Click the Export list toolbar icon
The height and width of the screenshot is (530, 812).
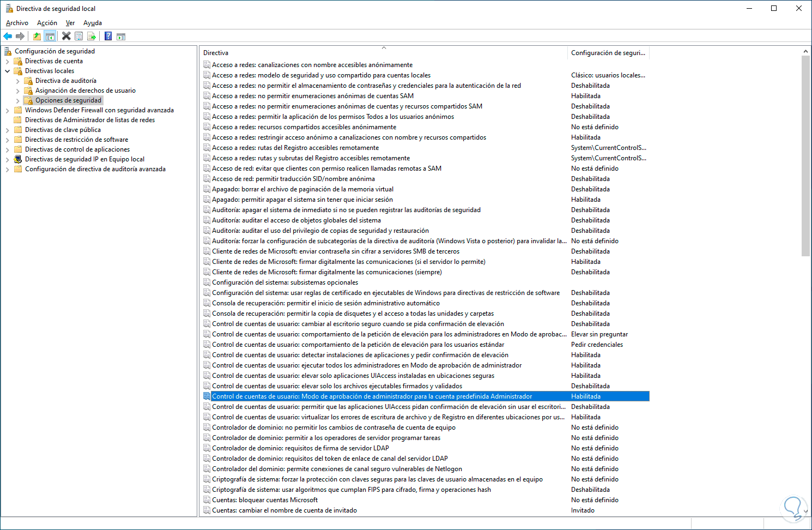coord(92,37)
